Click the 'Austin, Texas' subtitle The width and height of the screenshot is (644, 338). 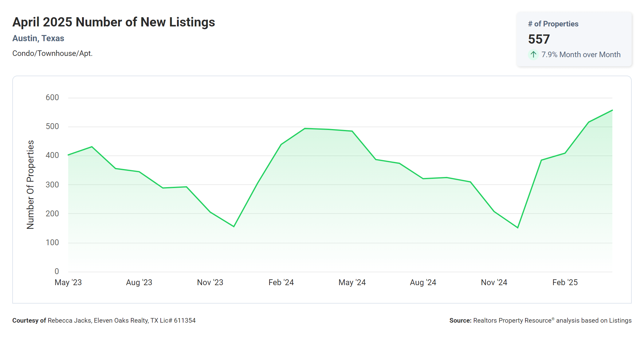[x=38, y=38]
